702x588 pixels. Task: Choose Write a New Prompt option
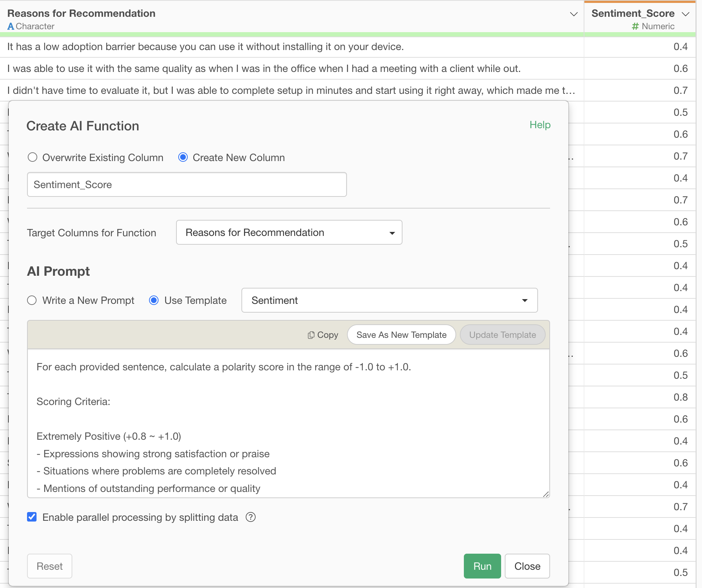coord(32,300)
